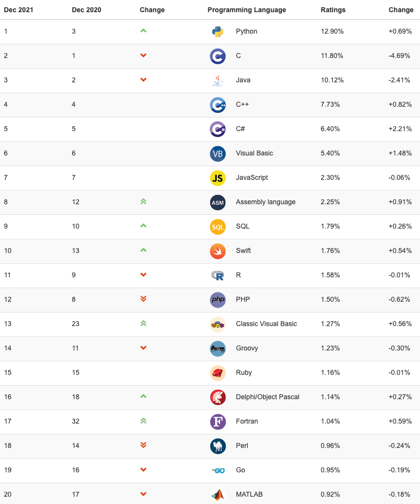This screenshot has height=504, width=420.
Task: Click the Classic Visual Basic name
Action: pos(266,324)
